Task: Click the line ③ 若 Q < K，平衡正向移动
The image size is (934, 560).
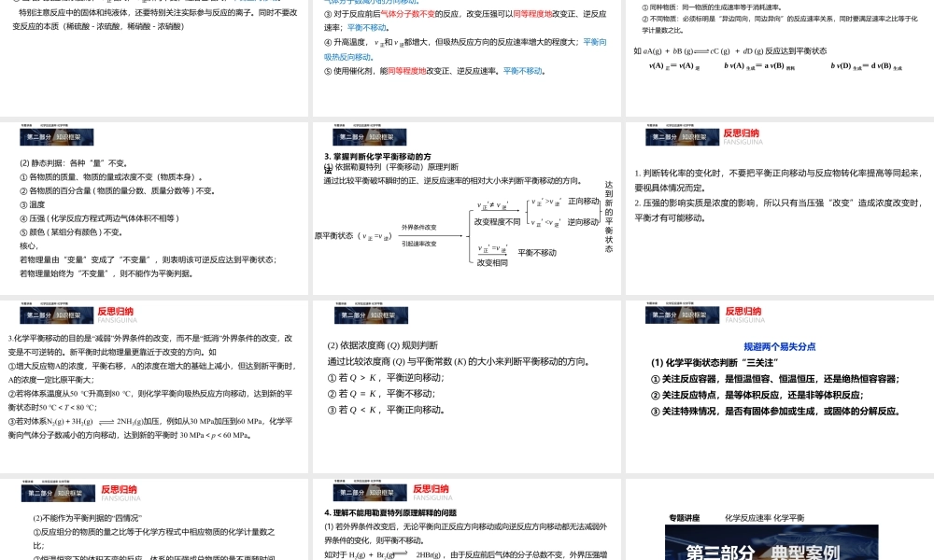Action: pyautogui.click(x=386, y=410)
